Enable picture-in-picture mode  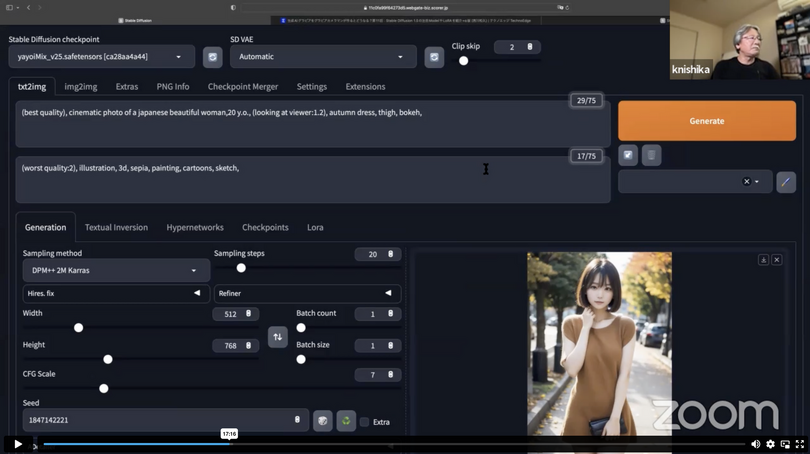(x=785, y=444)
